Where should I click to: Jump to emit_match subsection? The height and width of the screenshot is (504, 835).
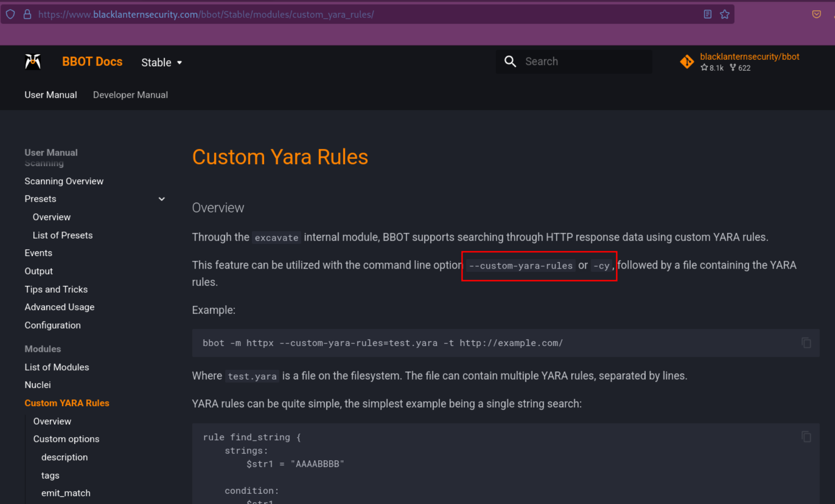coord(66,493)
